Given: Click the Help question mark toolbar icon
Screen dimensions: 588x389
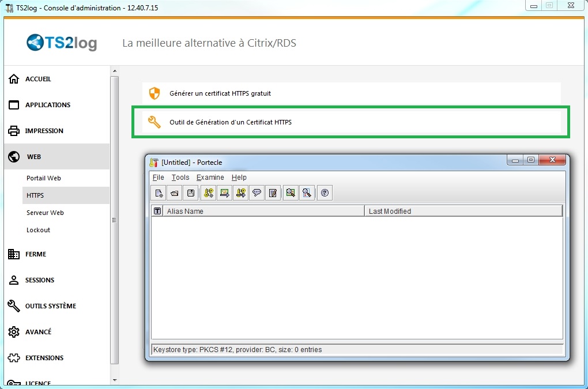Looking at the screenshot, I should (x=325, y=193).
